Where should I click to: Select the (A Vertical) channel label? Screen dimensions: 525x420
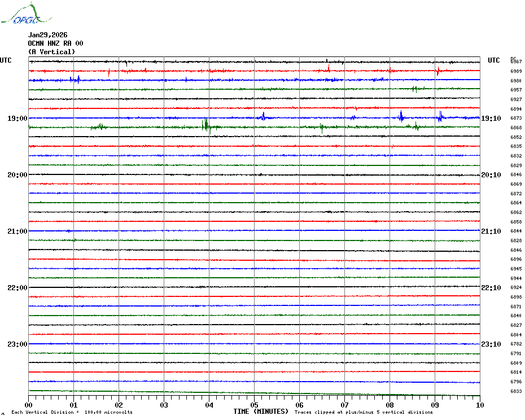pos(51,52)
